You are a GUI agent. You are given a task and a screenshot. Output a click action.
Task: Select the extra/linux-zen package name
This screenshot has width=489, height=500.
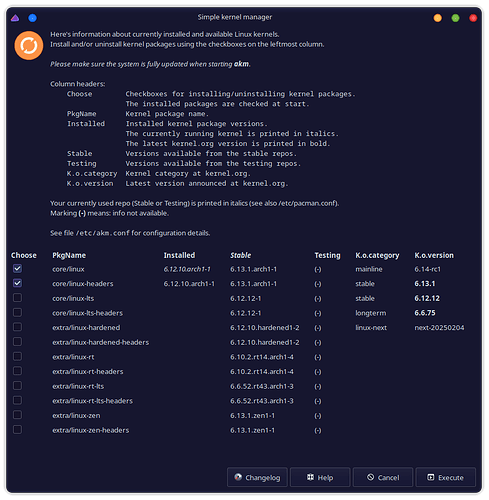(76, 416)
